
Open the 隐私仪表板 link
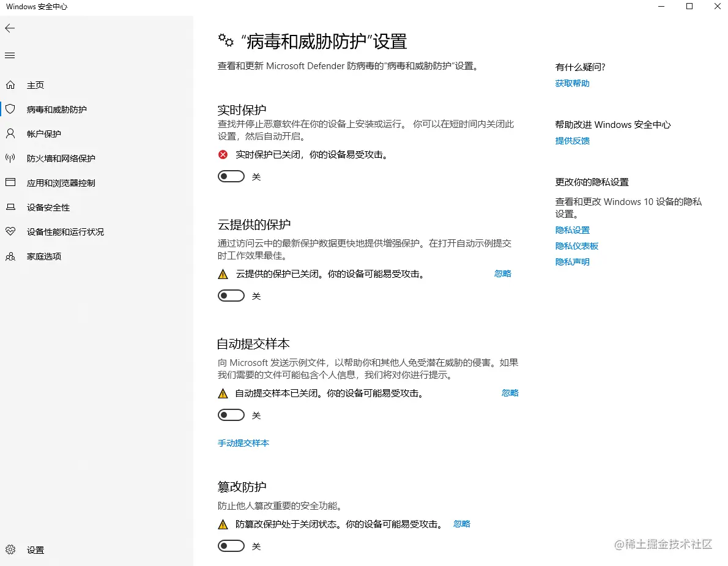(x=577, y=246)
